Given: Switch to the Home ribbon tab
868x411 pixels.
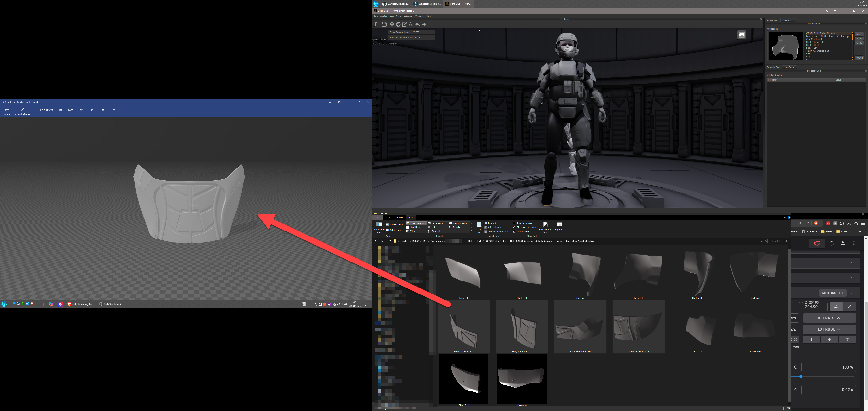Looking at the screenshot, I should 388,218.
